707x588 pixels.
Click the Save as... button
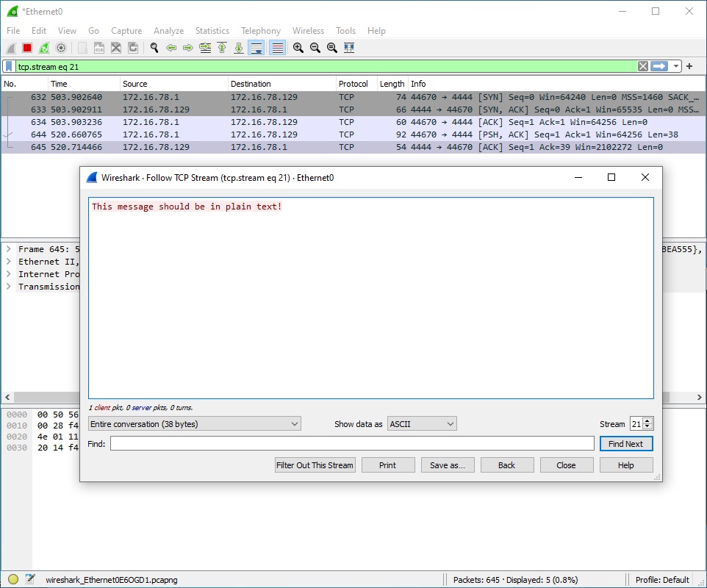[448, 465]
